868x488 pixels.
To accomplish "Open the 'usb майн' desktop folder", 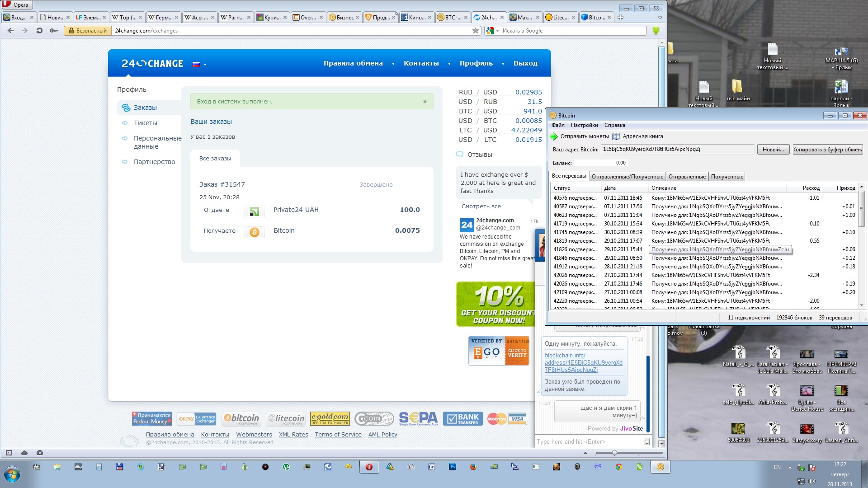I will tap(738, 89).
